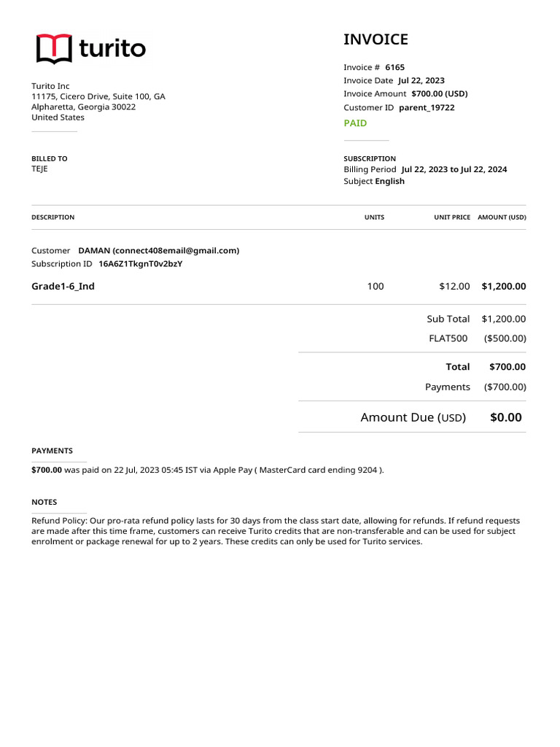The height and width of the screenshot is (747, 560).
Task: Click the Sub Total $1,200.00 amount
Action: pyautogui.click(x=503, y=319)
